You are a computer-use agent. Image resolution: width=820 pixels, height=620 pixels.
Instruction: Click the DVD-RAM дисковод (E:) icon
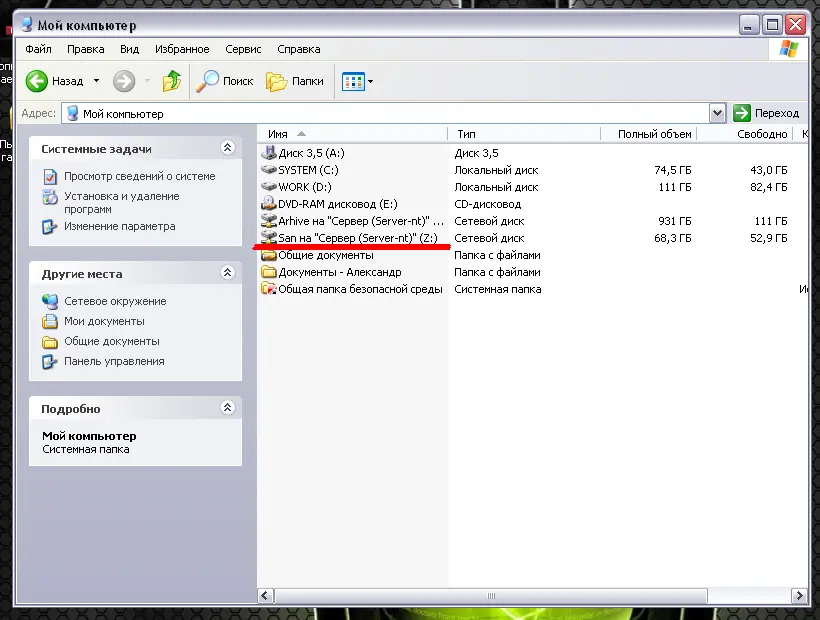point(269,203)
